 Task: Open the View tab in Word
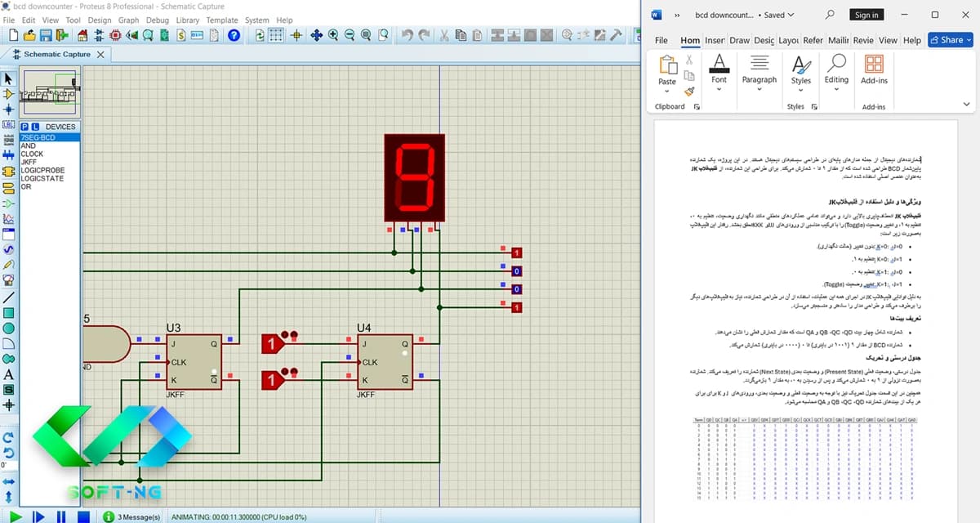click(888, 40)
